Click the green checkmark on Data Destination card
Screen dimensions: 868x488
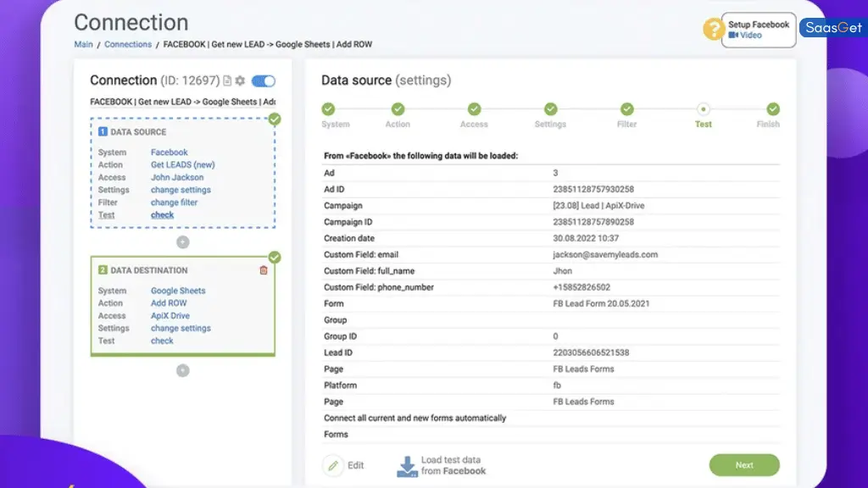(275, 257)
